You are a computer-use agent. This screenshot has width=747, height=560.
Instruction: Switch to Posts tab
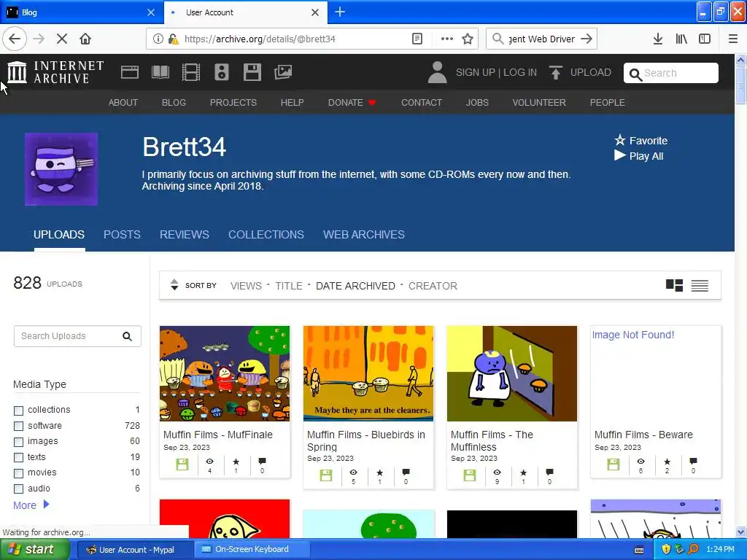pyautogui.click(x=122, y=234)
